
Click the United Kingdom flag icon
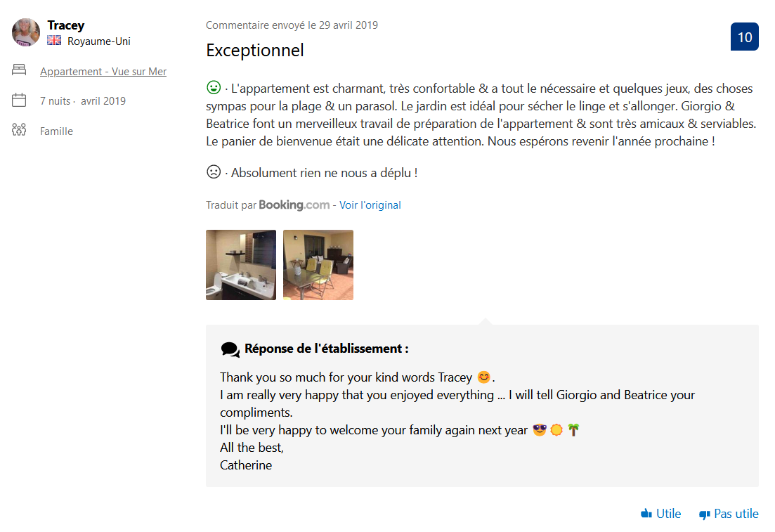coord(54,41)
